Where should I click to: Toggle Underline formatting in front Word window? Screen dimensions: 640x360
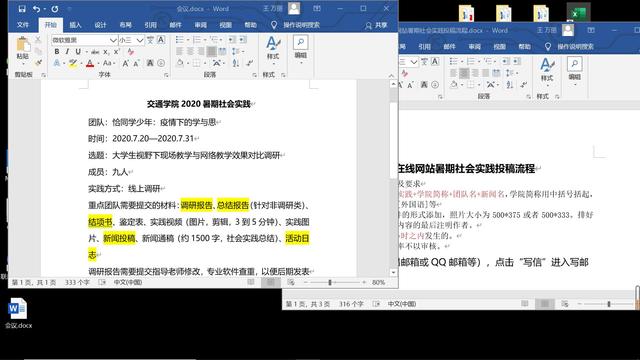pyautogui.click(x=78, y=52)
